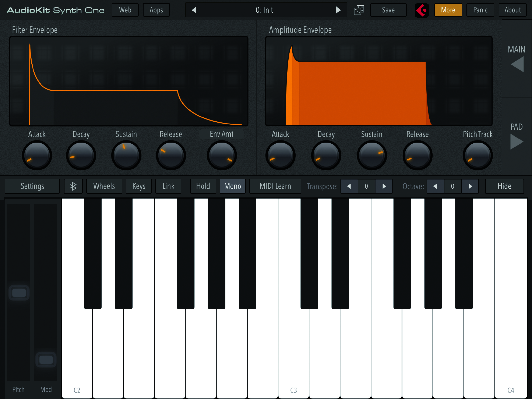Increase Transpose with right arrow

point(384,186)
